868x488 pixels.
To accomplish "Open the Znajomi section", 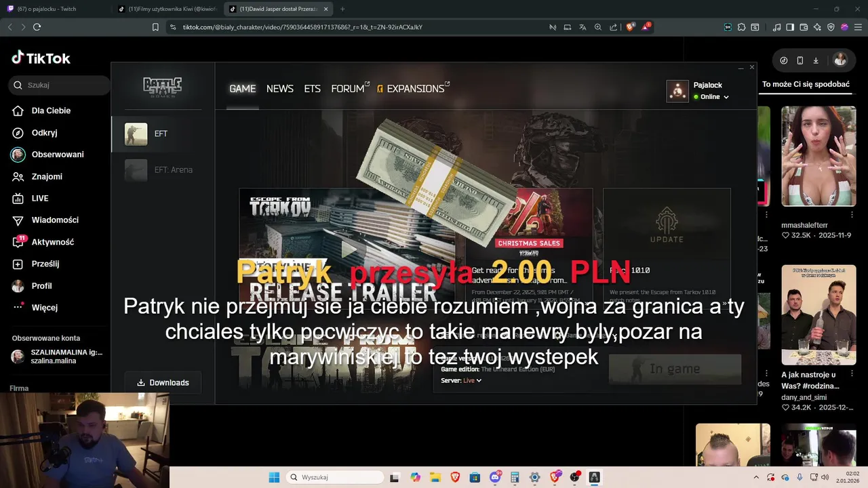I will [47, 176].
